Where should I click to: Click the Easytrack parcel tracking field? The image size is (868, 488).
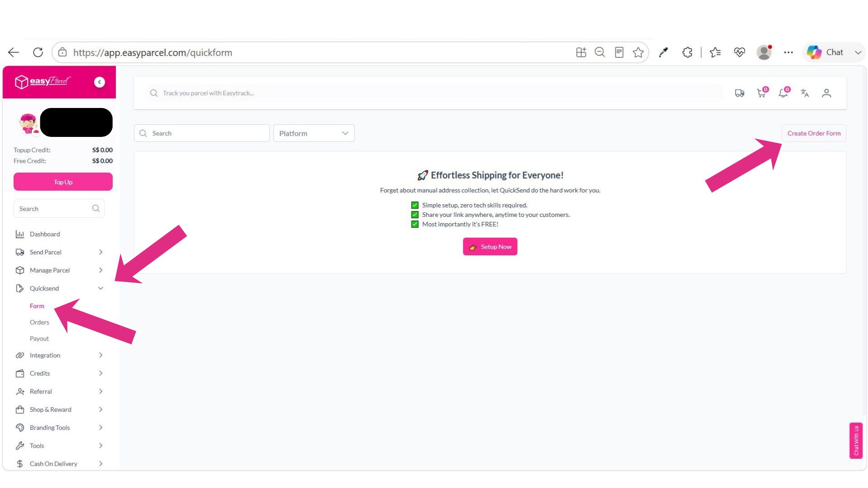pos(434,93)
